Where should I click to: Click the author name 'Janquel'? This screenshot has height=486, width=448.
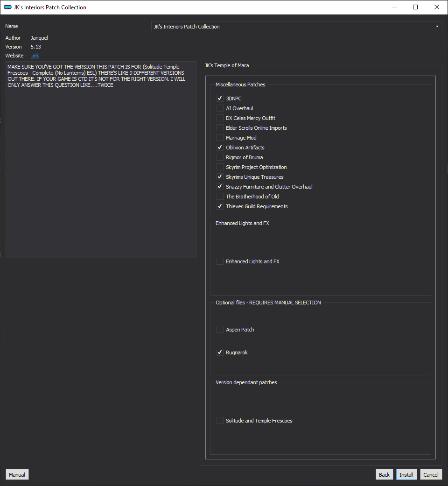[x=39, y=38]
